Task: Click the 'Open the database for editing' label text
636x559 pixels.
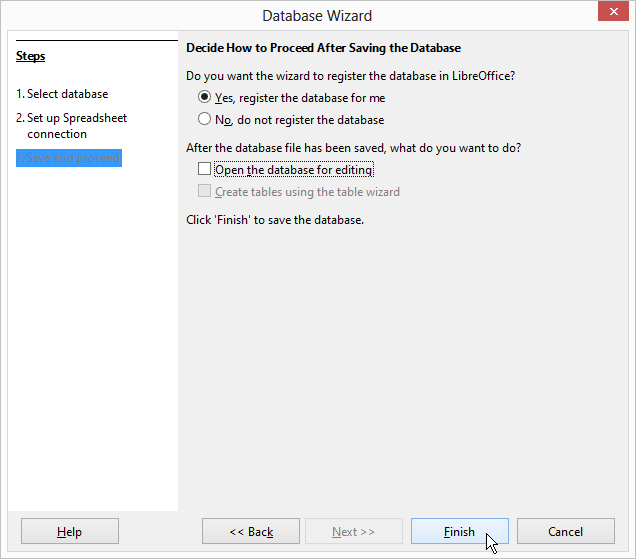Action: 294,170
